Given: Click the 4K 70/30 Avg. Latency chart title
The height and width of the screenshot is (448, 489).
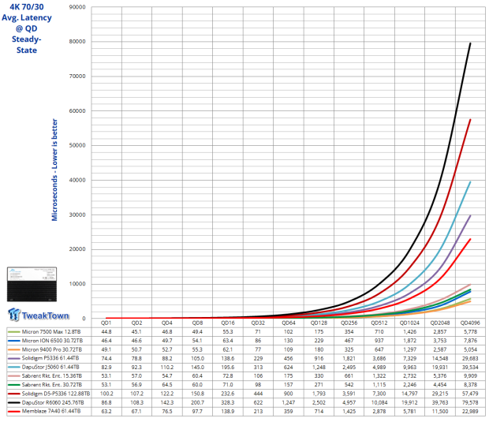Looking at the screenshot, I should click(x=27, y=28).
